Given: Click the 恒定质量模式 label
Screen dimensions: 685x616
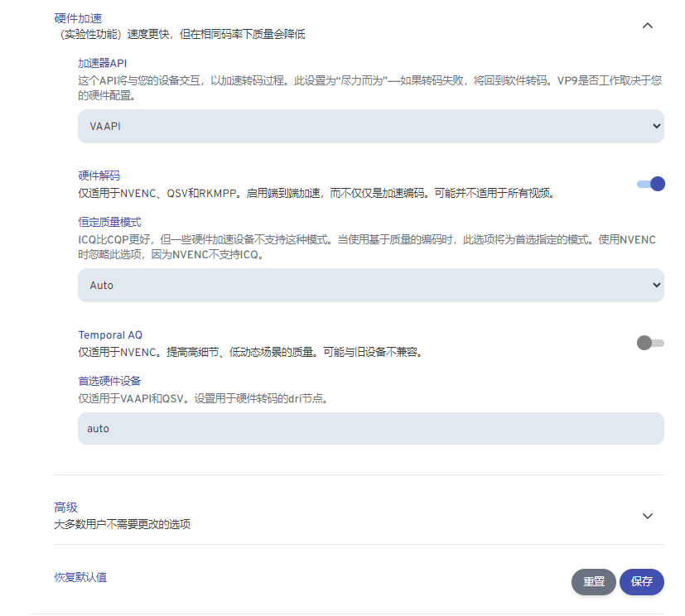Looking at the screenshot, I should pyautogui.click(x=109, y=222).
